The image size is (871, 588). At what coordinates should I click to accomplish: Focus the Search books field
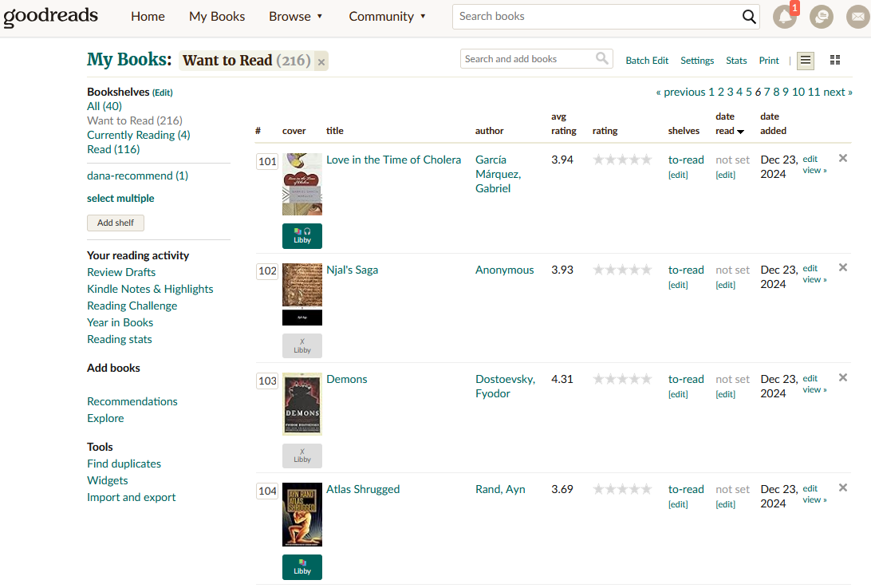click(x=597, y=17)
